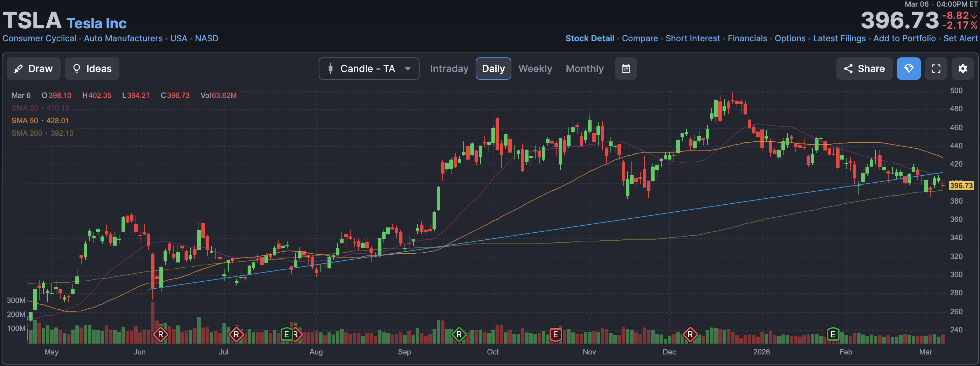Switch to the Weekly timeframe
This screenshot has height=366, width=980.
click(x=535, y=69)
